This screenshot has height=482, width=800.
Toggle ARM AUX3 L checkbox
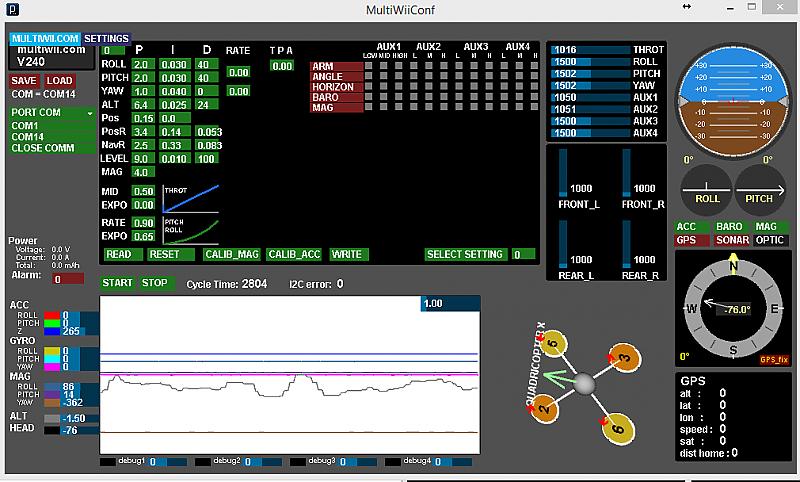(x=459, y=66)
